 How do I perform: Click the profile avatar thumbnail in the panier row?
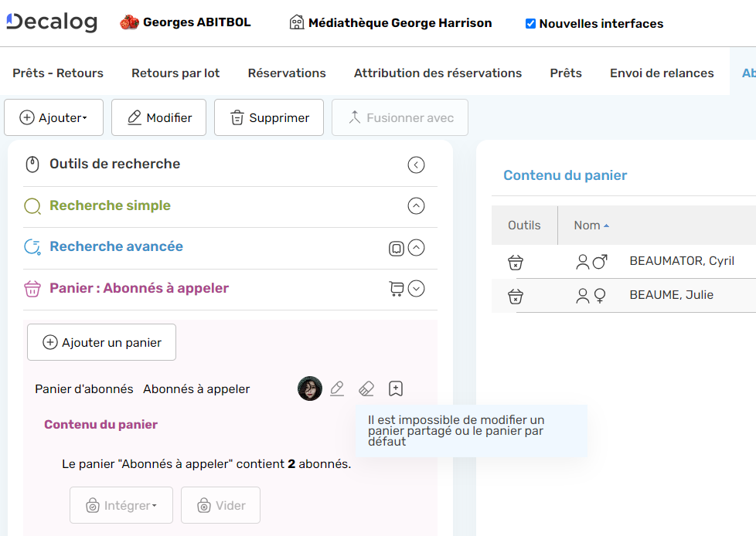[309, 388]
